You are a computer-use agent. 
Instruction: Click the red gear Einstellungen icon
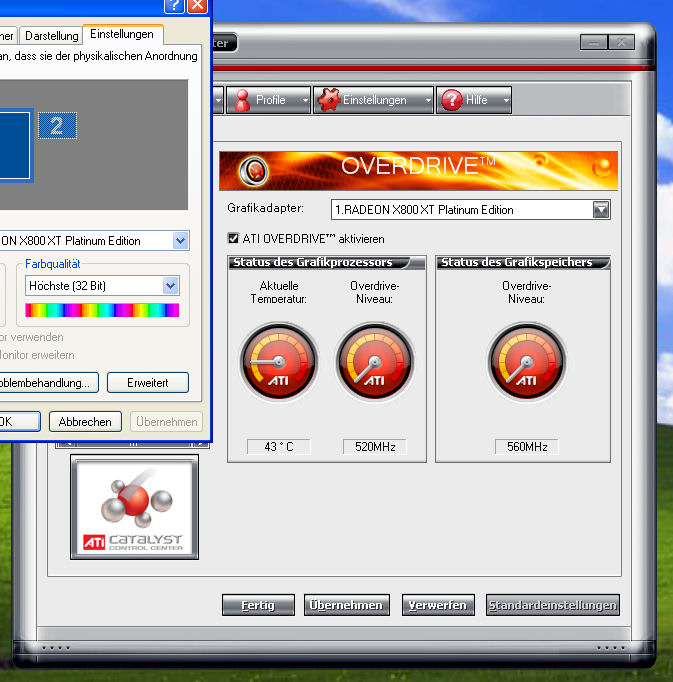(x=329, y=100)
